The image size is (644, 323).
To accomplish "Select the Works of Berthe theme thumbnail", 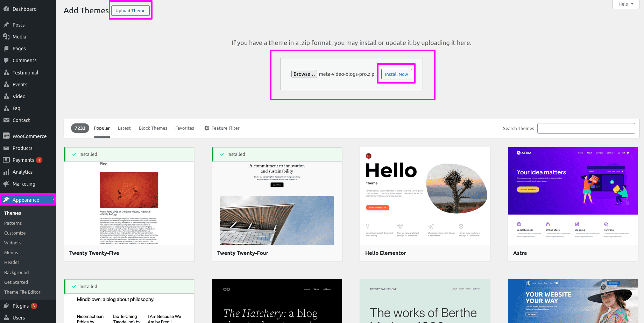I will [425, 301].
